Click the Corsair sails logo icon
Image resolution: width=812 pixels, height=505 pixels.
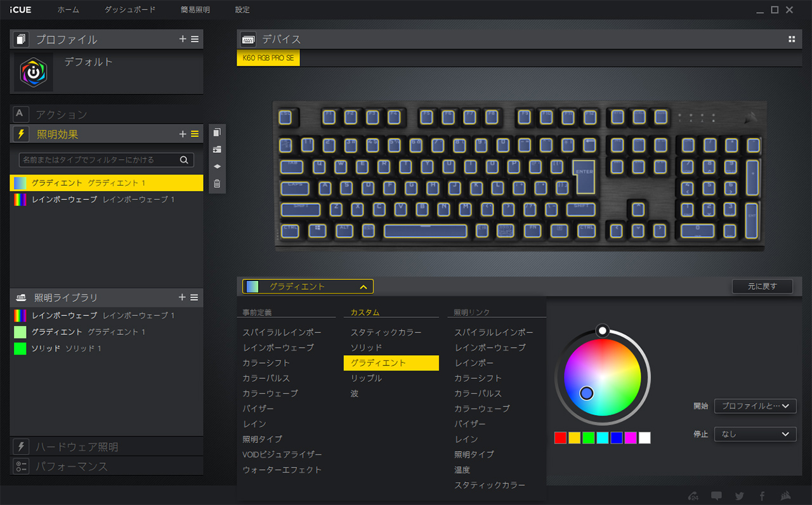click(x=785, y=496)
